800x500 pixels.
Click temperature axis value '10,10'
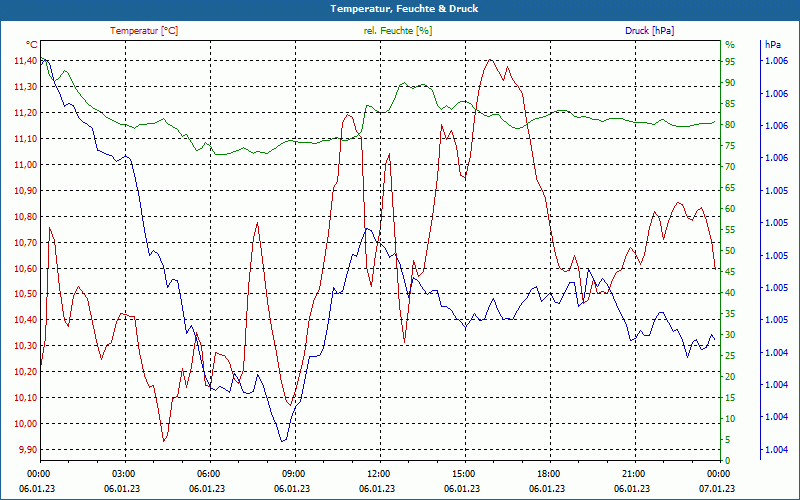(x=25, y=397)
